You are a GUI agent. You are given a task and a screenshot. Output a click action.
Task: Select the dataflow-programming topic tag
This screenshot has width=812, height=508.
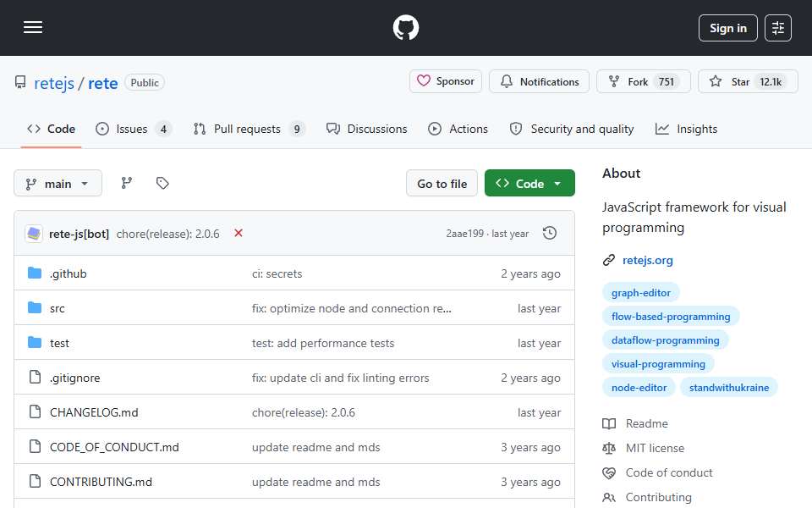[665, 340]
